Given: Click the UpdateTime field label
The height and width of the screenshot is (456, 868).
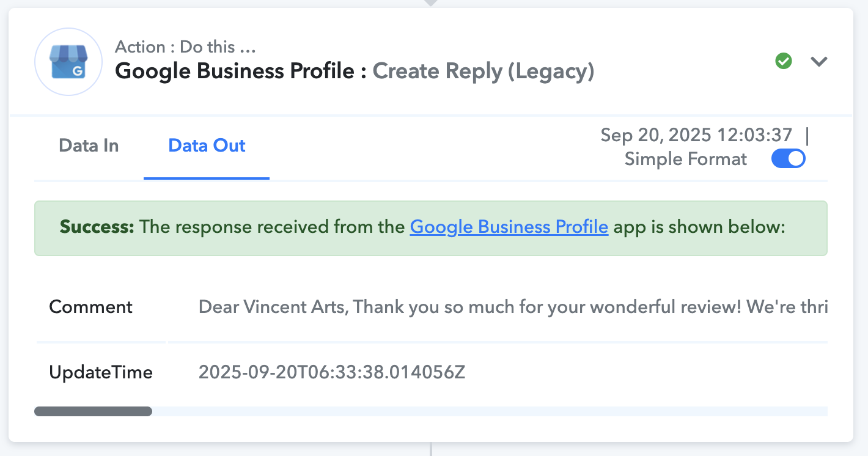Looking at the screenshot, I should pos(101,372).
